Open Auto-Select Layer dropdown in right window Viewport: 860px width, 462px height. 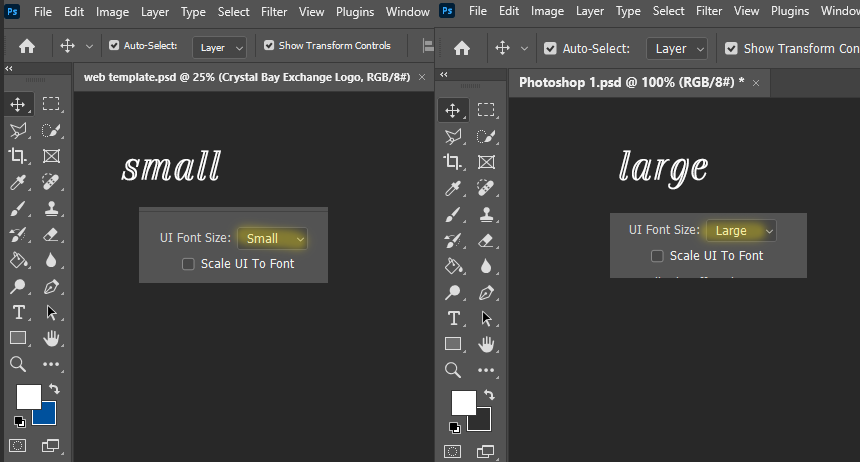[677, 49]
